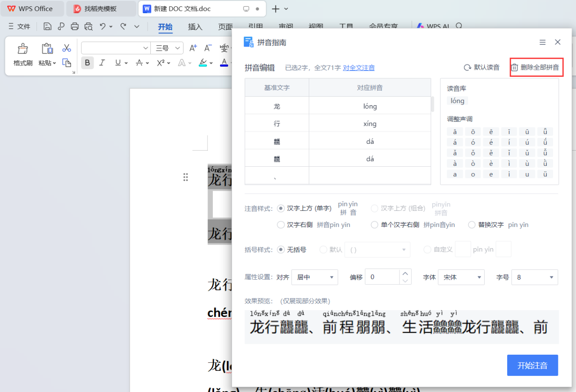Image resolution: width=576 pixels, height=392 pixels.
Task: Switch to the 插入 ribbon tab
Action: point(195,27)
